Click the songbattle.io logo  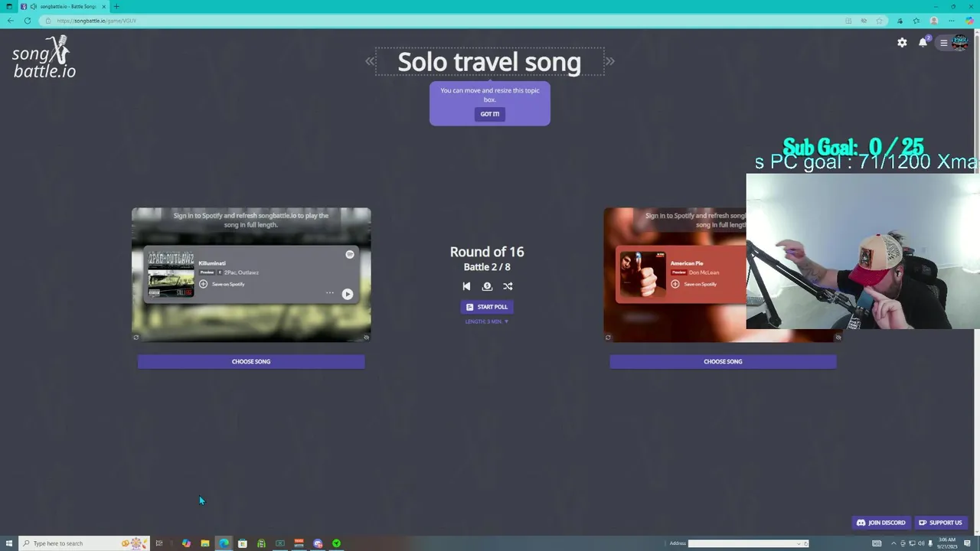[x=44, y=57]
